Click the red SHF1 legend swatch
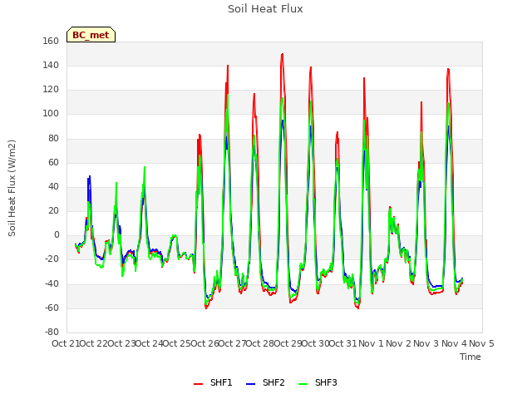 click(198, 384)
